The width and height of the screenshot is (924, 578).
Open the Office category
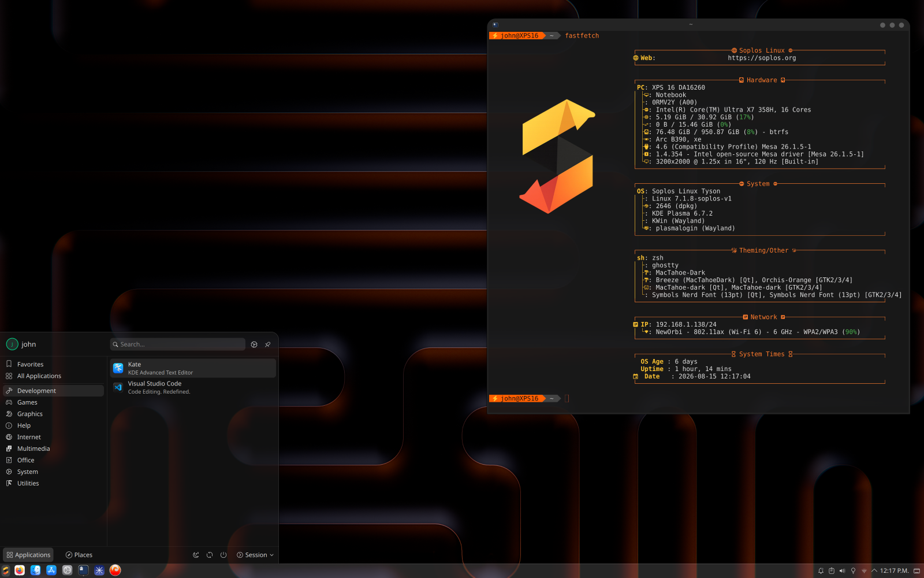[x=53, y=461]
